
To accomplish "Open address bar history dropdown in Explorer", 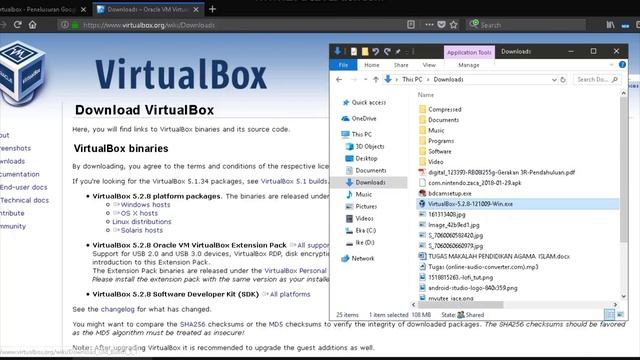I will [554, 80].
